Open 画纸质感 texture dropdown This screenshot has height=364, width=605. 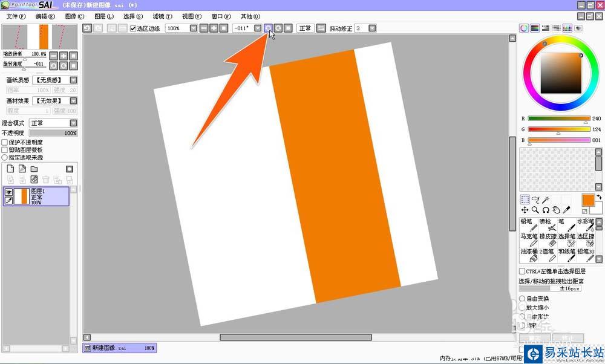(x=73, y=80)
